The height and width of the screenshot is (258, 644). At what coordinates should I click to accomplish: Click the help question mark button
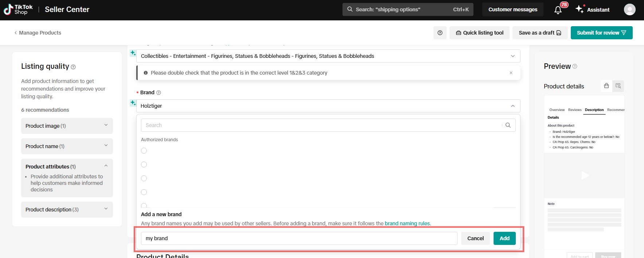coord(440,33)
